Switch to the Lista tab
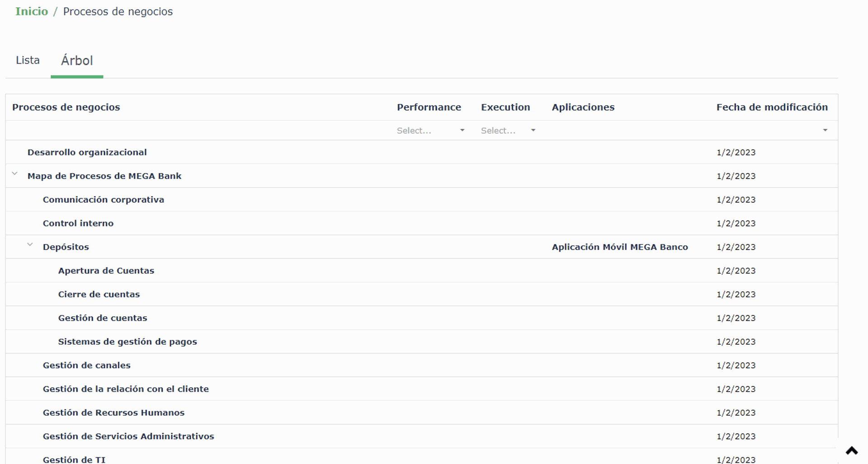This screenshot has height=464, width=868. coord(28,60)
